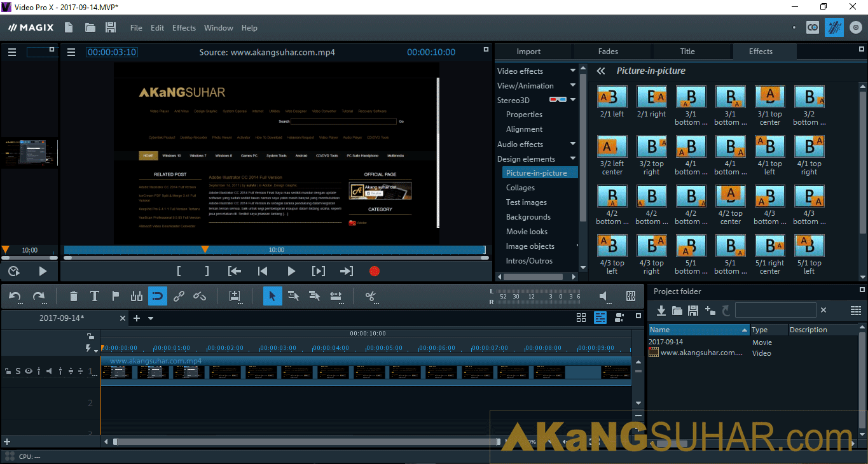Jump to range start

point(235,271)
